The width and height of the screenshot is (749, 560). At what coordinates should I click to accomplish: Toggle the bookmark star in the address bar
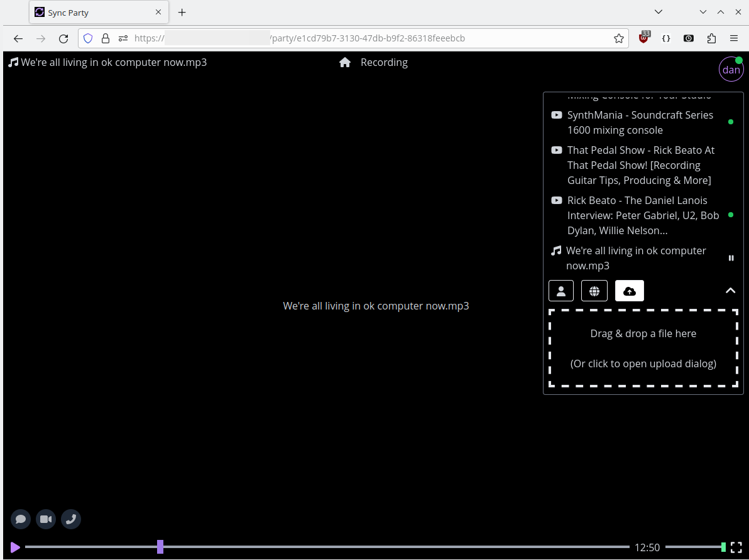(x=618, y=38)
